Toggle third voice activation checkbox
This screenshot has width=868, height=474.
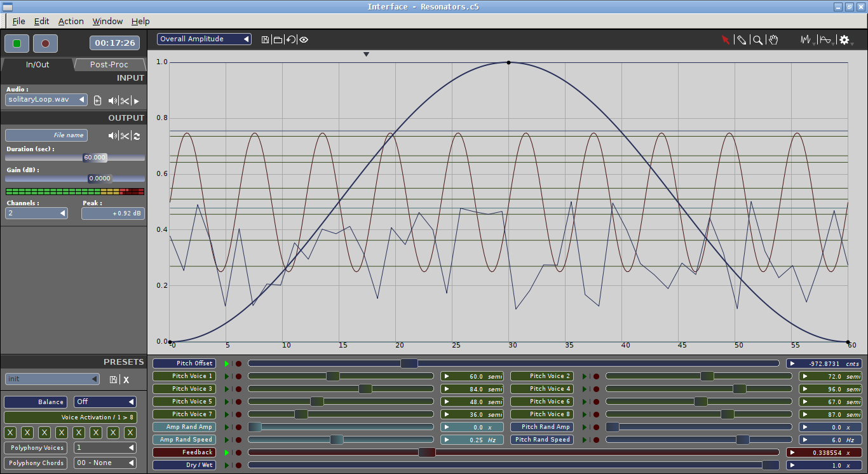pos(44,433)
